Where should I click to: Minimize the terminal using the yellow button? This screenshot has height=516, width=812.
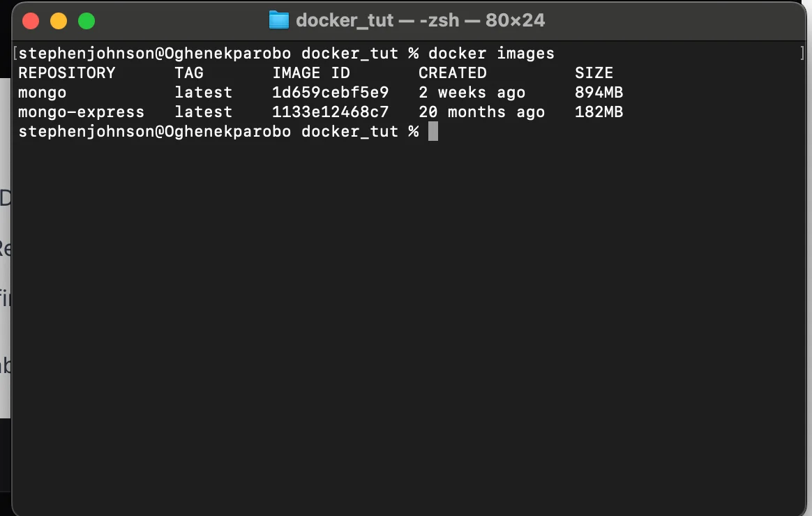[x=59, y=21]
